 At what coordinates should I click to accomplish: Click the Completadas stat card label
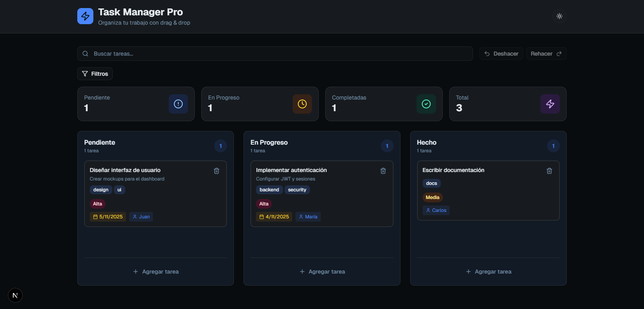pos(349,97)
